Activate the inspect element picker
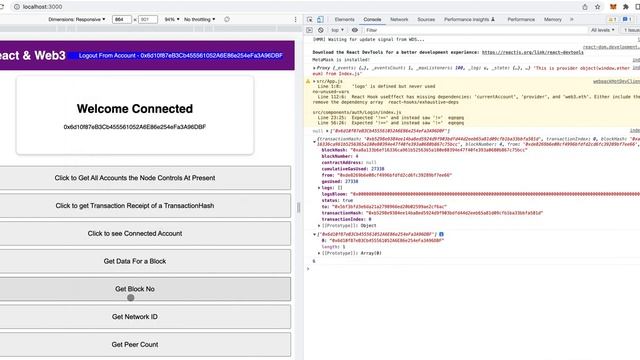 (310, 19)
